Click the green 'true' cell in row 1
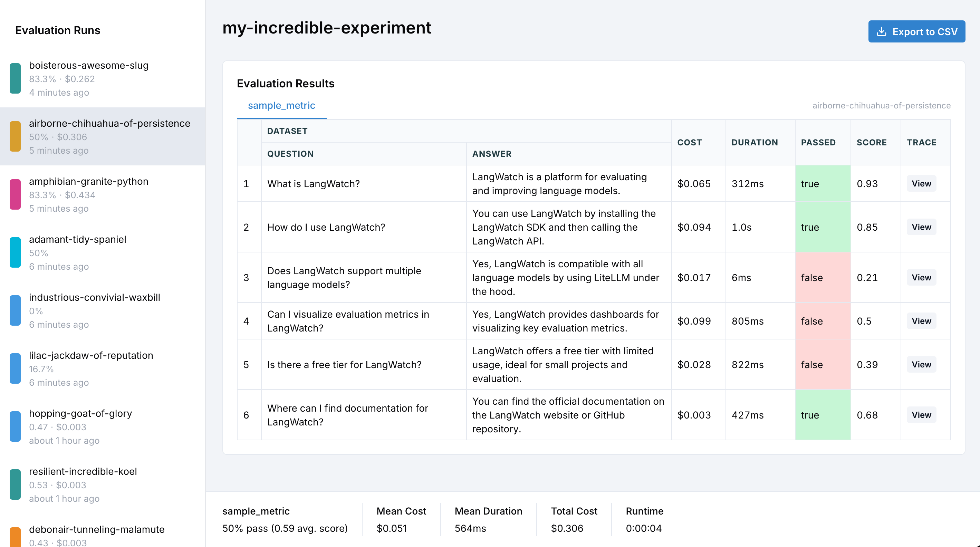Viewport: 980px width, 547px height. point(823,184)
